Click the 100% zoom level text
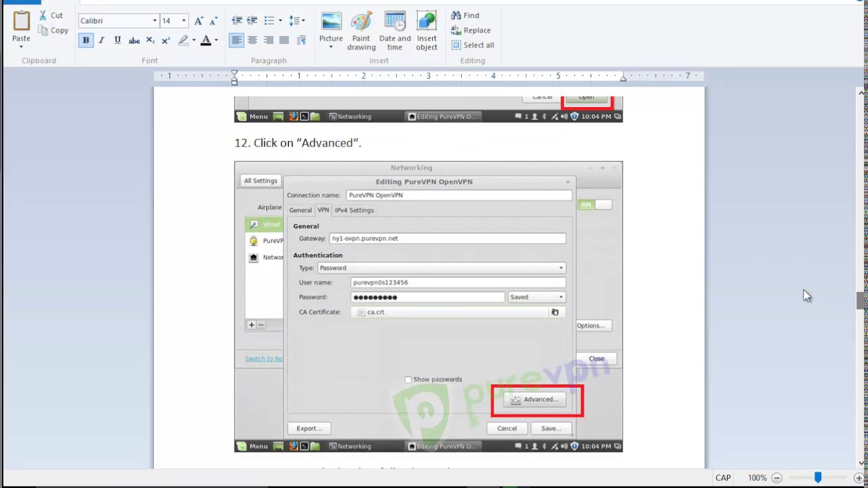Viewport: 868px width, 488px height. [757, 478]
